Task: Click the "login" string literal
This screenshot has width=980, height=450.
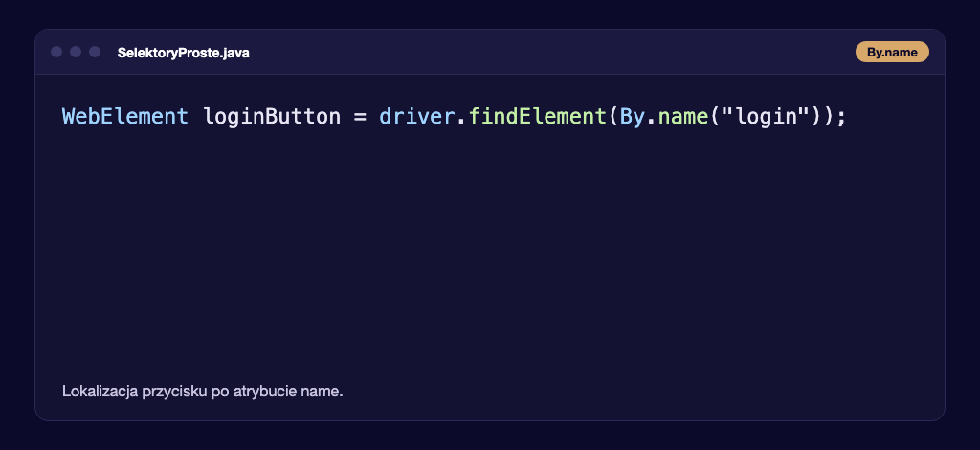Action: pyautogui.click(x=761, y=116)
